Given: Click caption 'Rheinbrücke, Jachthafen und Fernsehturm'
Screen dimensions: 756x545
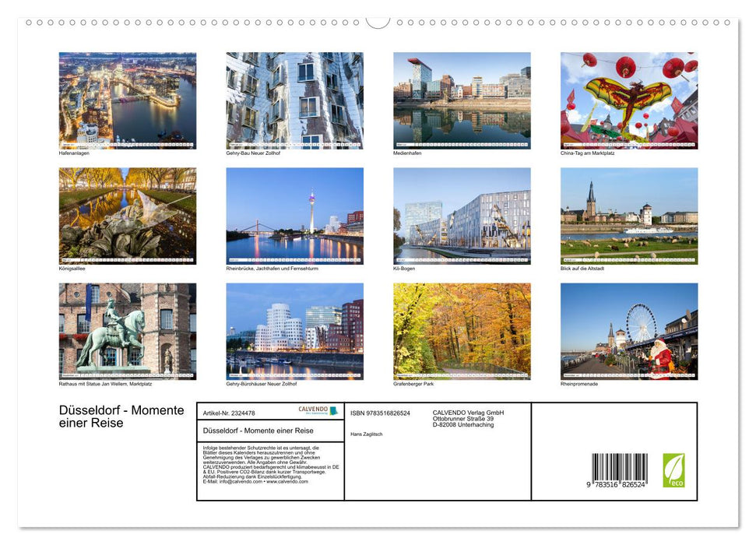Looking at the screenshot, I should pos(272,269).
